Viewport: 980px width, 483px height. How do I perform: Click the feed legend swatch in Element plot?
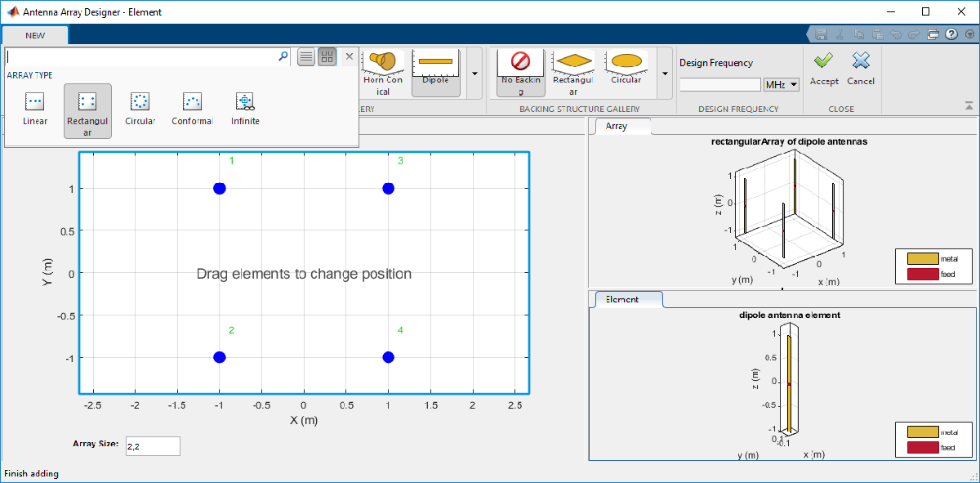coord(923,448)
